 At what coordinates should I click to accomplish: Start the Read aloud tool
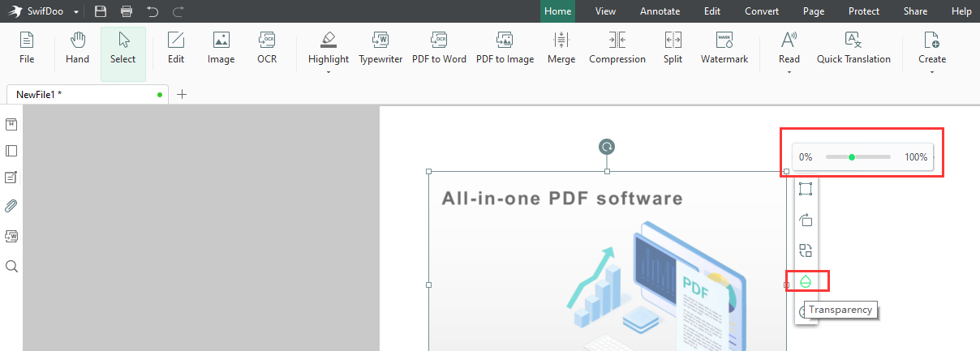coord(789,49)
